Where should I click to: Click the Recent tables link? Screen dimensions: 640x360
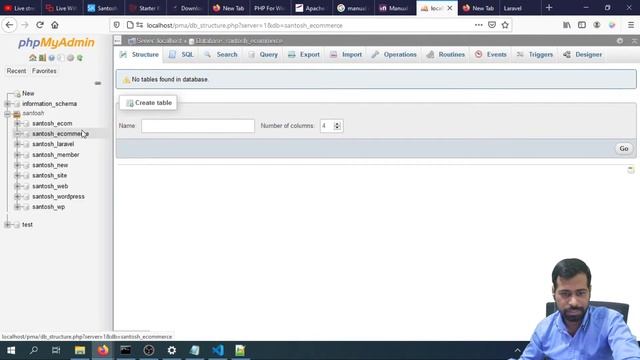pos(16,71)
